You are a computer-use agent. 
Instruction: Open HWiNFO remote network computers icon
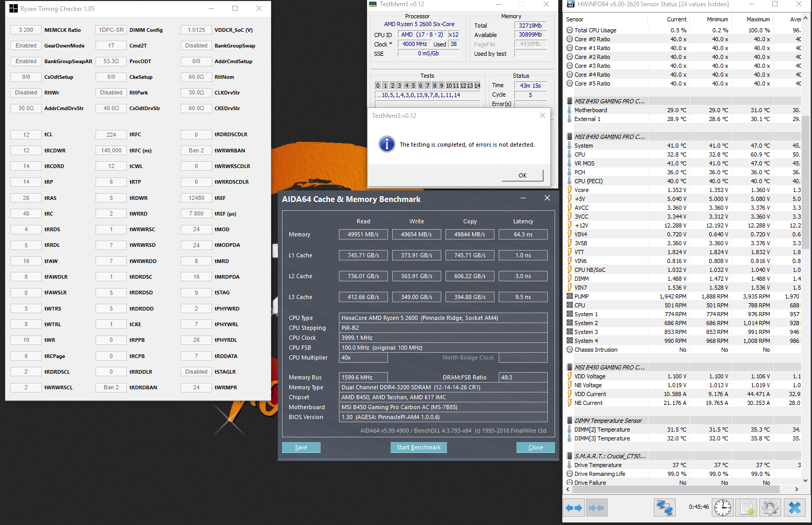pyautogui.click(x=665, y=507)
